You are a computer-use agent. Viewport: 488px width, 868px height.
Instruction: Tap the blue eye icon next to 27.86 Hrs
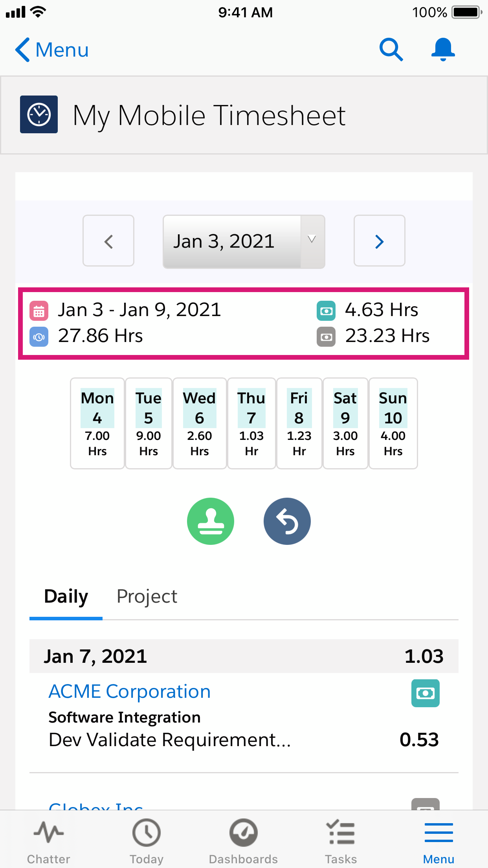(x=38, y=337)
